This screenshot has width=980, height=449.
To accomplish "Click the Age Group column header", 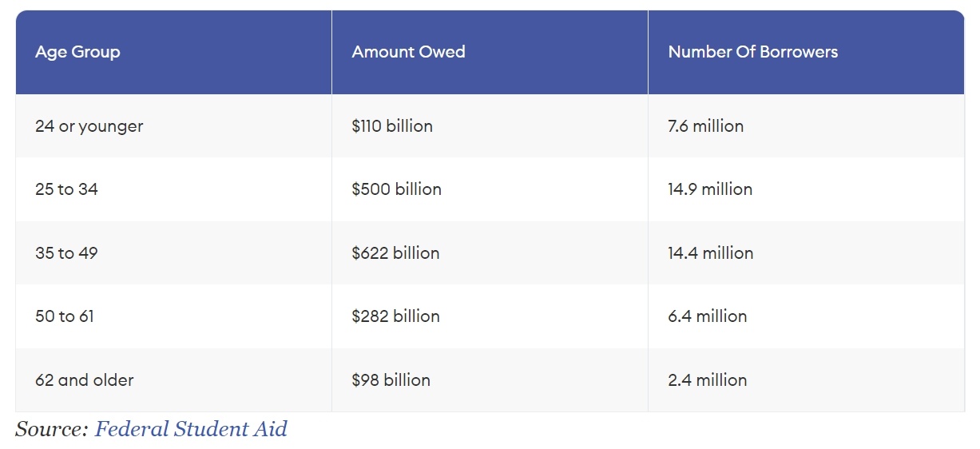I will (77, 52).
